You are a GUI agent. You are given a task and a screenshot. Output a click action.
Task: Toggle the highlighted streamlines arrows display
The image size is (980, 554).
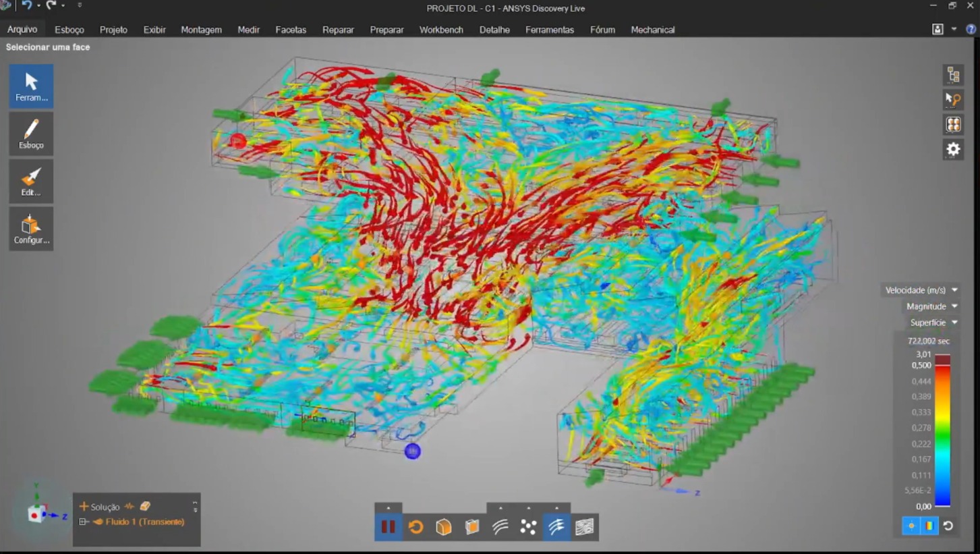[x=556, y=527]
